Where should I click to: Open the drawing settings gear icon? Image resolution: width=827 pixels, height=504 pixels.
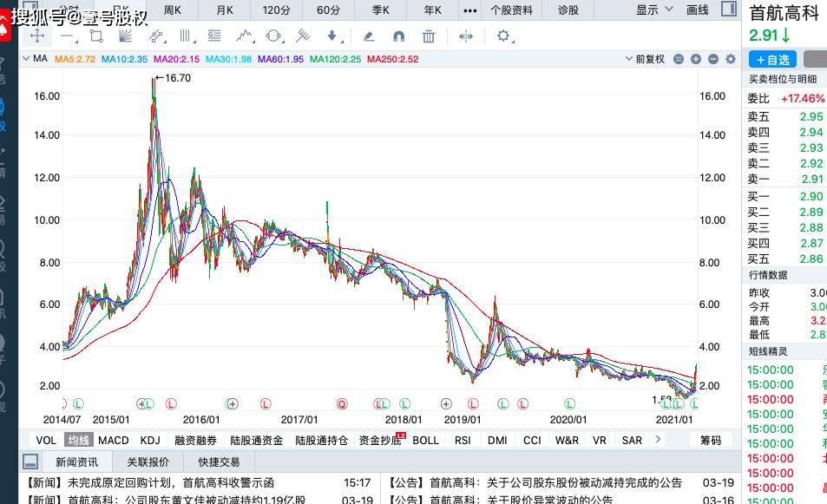[503, 36]
